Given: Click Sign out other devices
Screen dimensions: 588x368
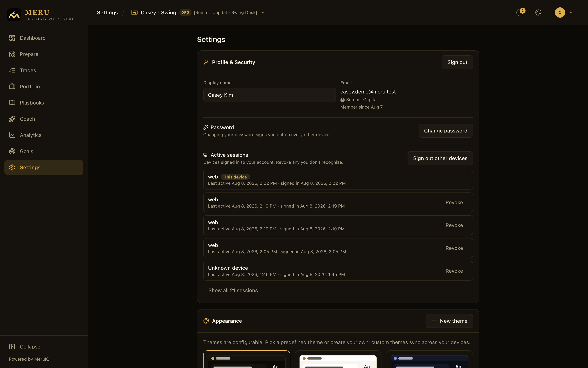Looking at the screenshot, I should pyautogui.click(x=440, y=158).
